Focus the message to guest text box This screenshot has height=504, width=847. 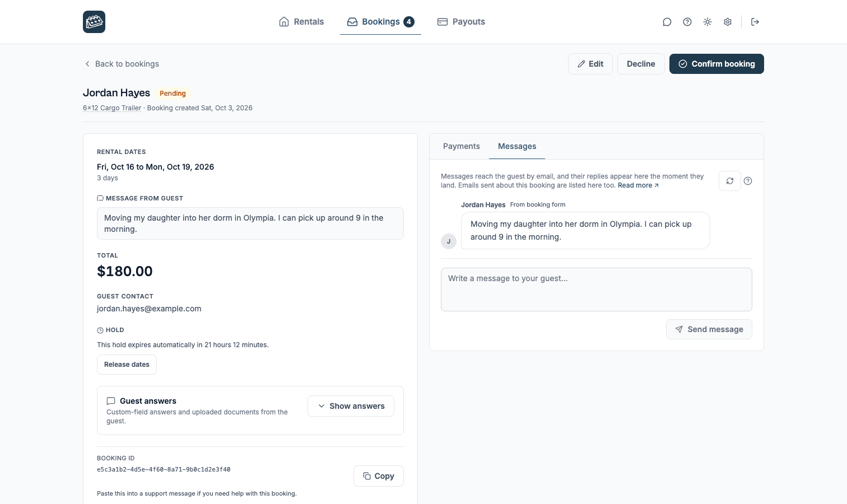tap(597, 290)
